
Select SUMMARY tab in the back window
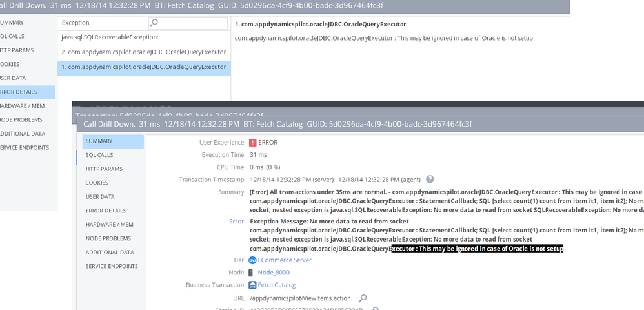pos(27,23)
